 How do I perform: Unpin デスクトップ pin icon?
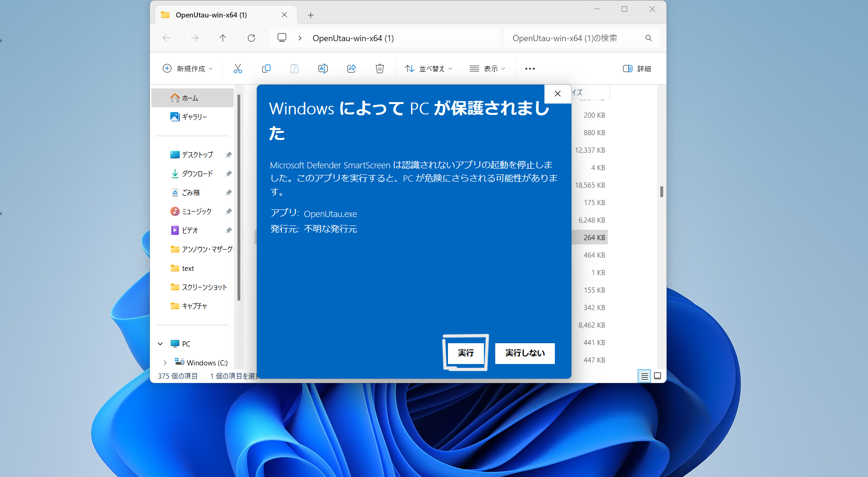pos(228,155)
